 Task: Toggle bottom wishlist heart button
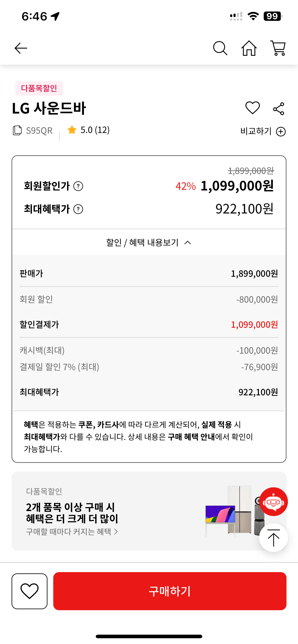click(30, 591)
